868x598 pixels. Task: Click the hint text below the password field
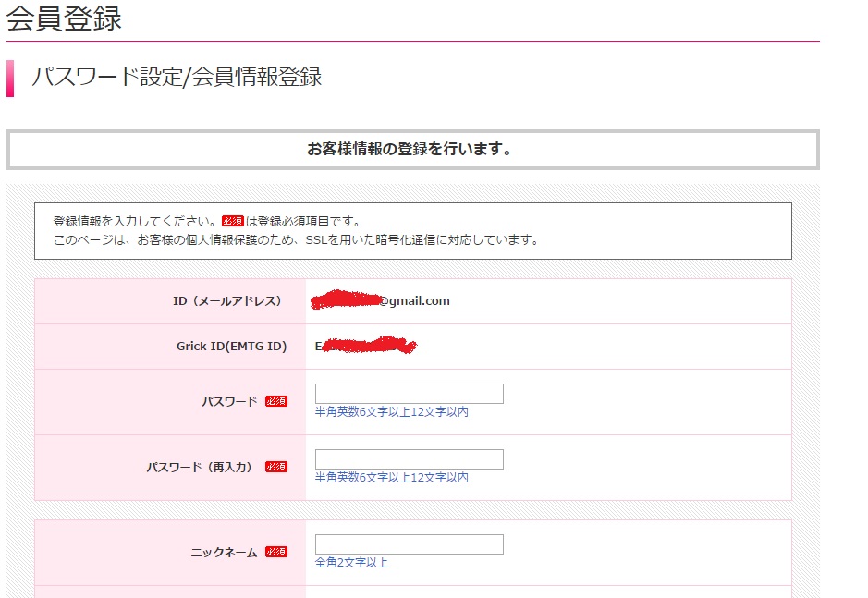[x=391, y=412]
